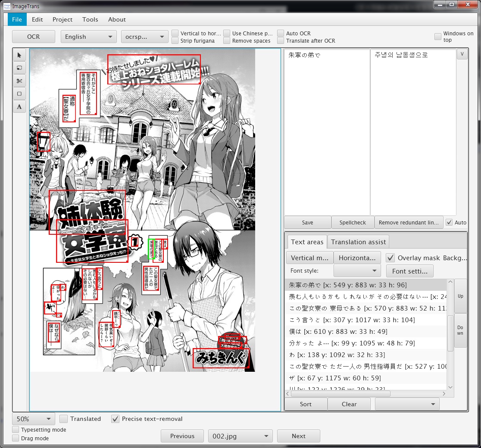Select the arrow pointer tool
Viewport: 481px width, 448px height.
19,55
